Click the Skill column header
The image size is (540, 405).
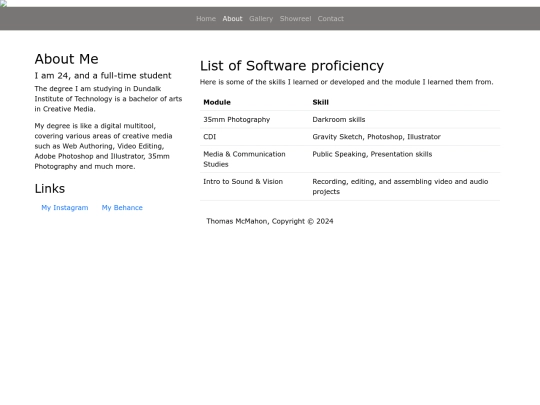coord(404,102)
